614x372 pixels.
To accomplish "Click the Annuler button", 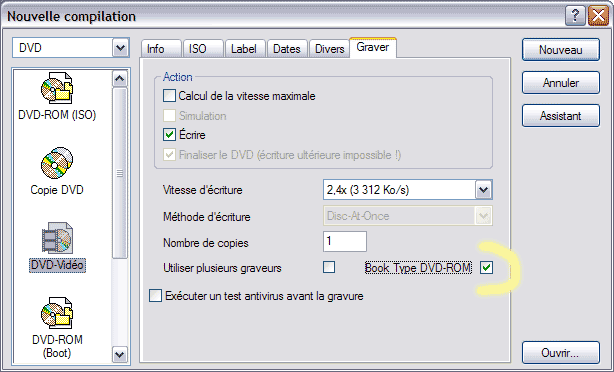I will point(561,83).
